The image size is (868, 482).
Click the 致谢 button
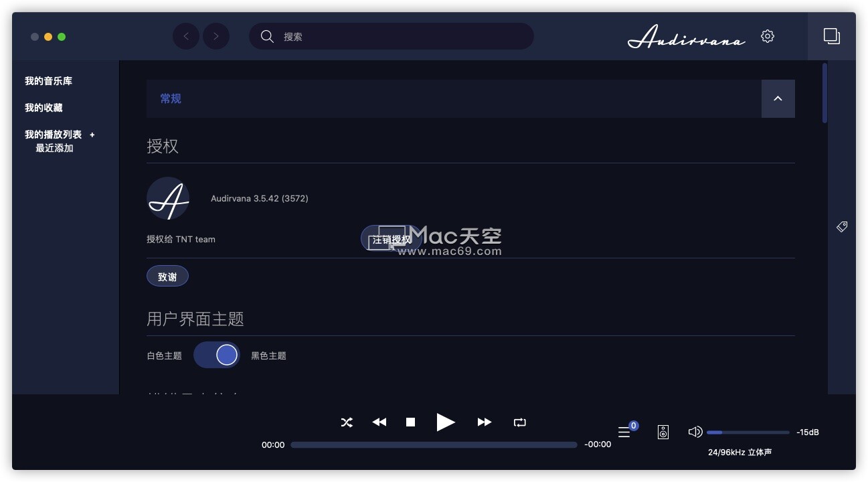coord(167,276)
